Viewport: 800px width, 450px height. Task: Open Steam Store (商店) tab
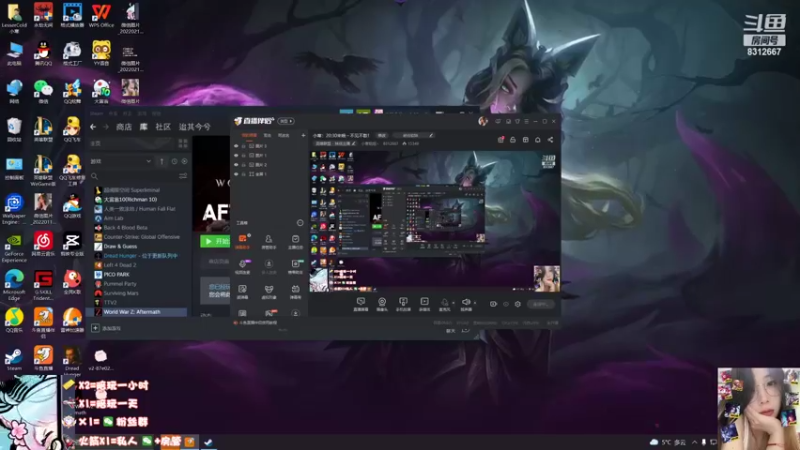pyautogui.click(x=124, y=127)
